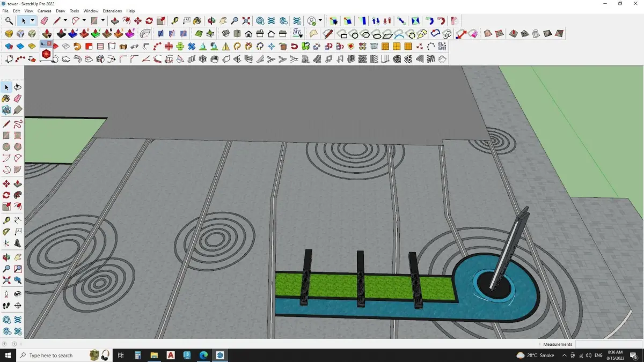The height and width of the screenshot is (362, 644).
Task: Activate the Follow Me tool
Action: coord(18,195)
